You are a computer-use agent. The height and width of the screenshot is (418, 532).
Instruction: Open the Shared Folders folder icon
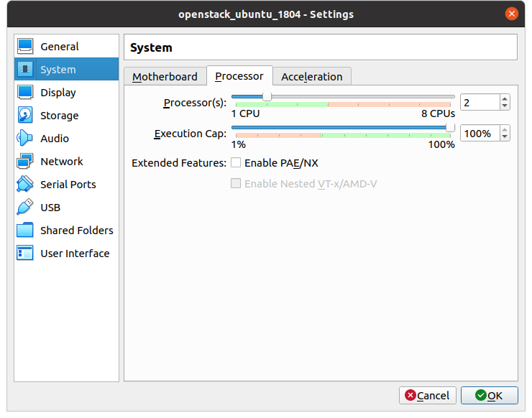tap(25, 231)
